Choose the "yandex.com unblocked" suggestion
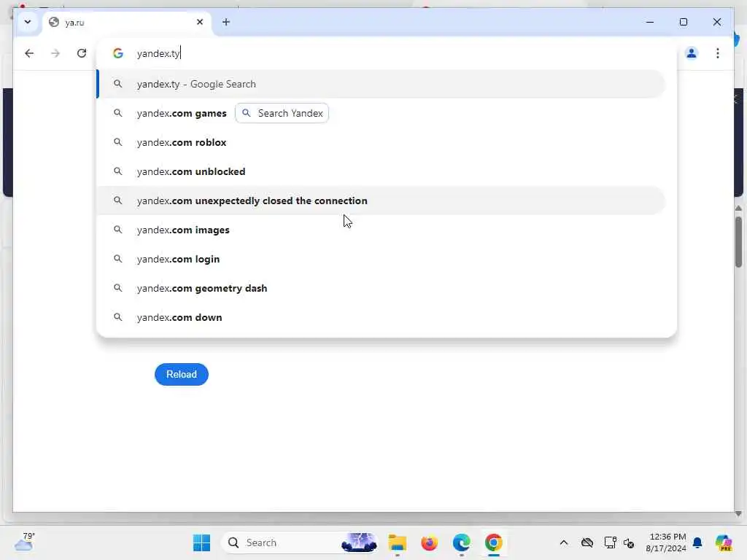This screenshot has height=560, width=747. click(381, 171)
